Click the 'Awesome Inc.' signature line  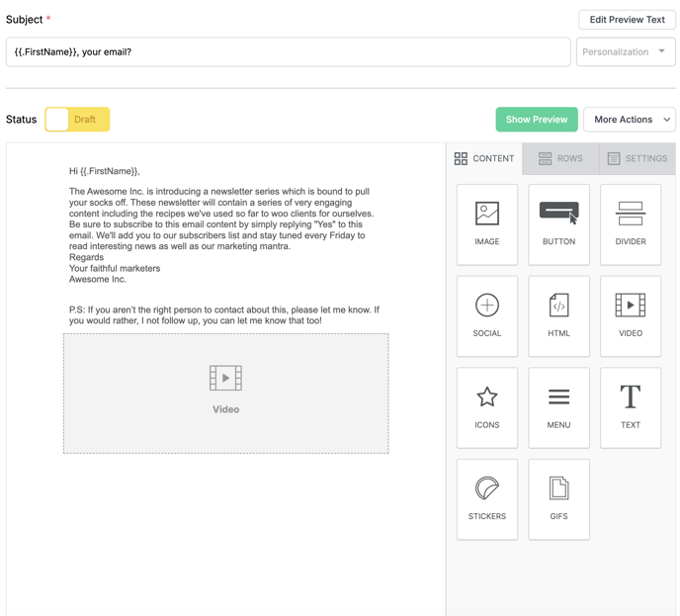pos(98,279)
